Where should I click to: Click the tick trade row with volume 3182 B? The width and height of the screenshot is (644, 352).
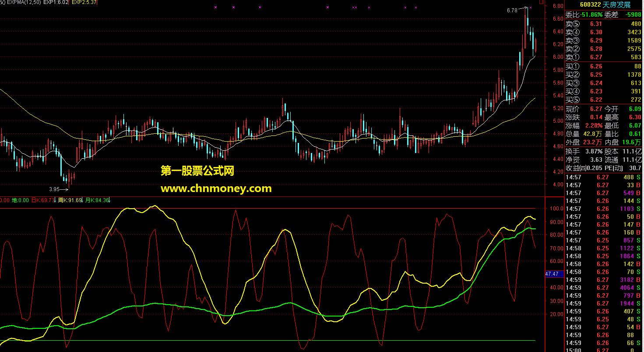(x=604, y=280)
